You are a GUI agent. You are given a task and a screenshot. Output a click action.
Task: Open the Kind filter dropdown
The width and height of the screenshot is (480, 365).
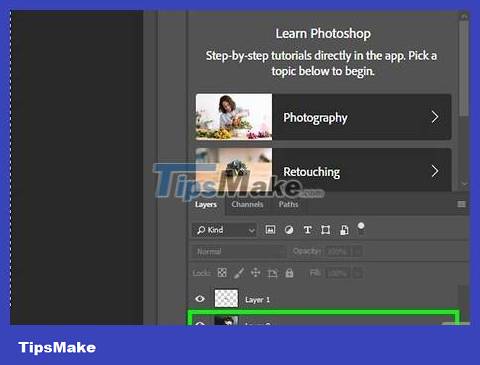225,230
